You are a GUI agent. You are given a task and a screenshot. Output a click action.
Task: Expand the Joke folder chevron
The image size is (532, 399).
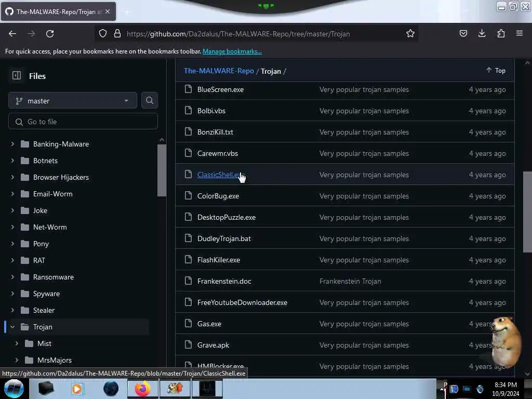click(x=12, y=210)
